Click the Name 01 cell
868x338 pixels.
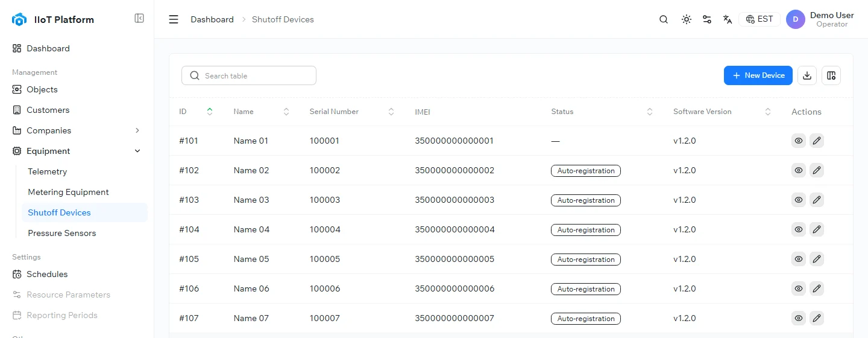tap(251, 141)
